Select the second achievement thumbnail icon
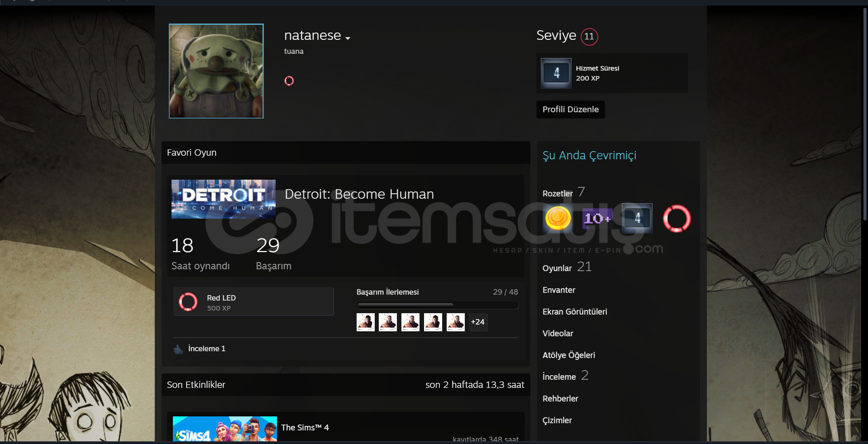 click(388, 322)
